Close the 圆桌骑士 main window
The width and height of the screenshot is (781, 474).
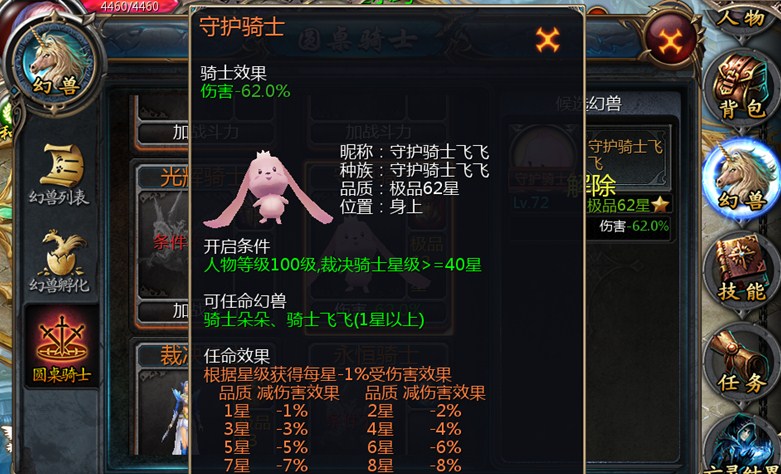point(670,41)
